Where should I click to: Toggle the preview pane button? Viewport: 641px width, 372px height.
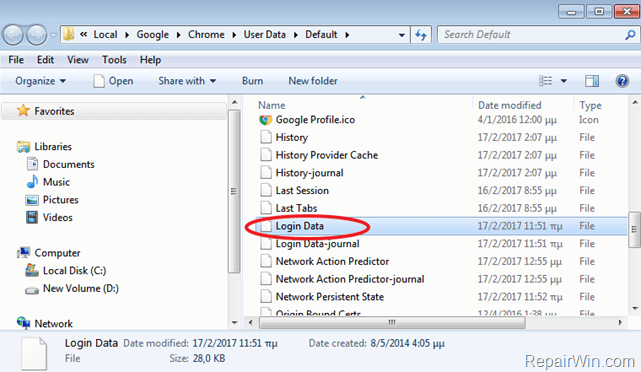[592, 81]
